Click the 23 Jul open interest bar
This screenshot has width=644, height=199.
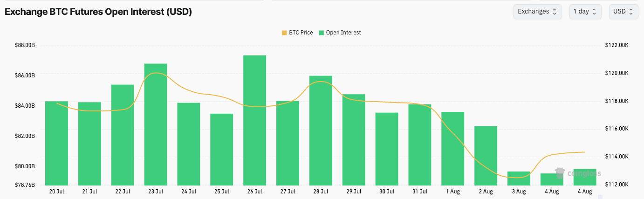[x=156, y=124]
